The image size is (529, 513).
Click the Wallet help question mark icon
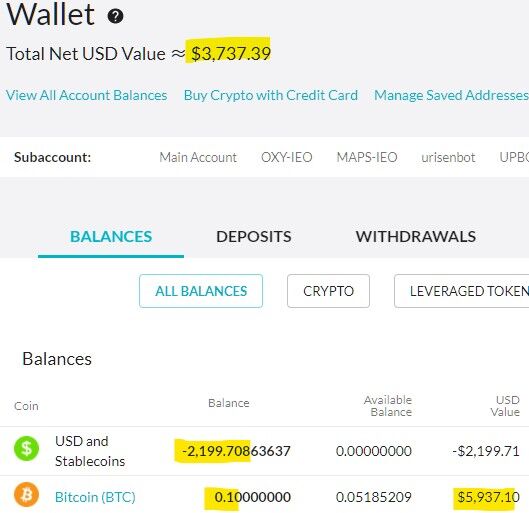pyautogui.click(x=115, y=16)
